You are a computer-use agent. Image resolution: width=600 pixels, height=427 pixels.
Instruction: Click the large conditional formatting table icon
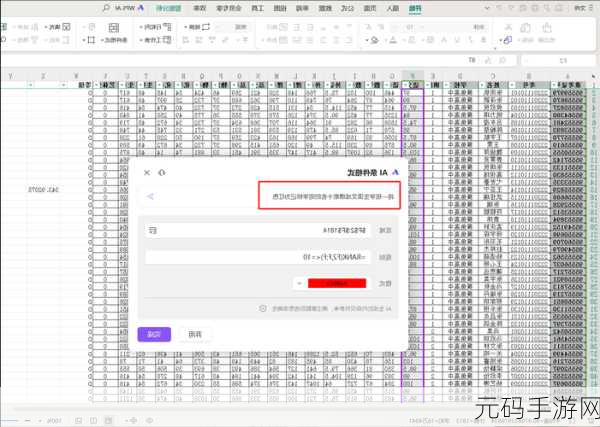(114, 27)
